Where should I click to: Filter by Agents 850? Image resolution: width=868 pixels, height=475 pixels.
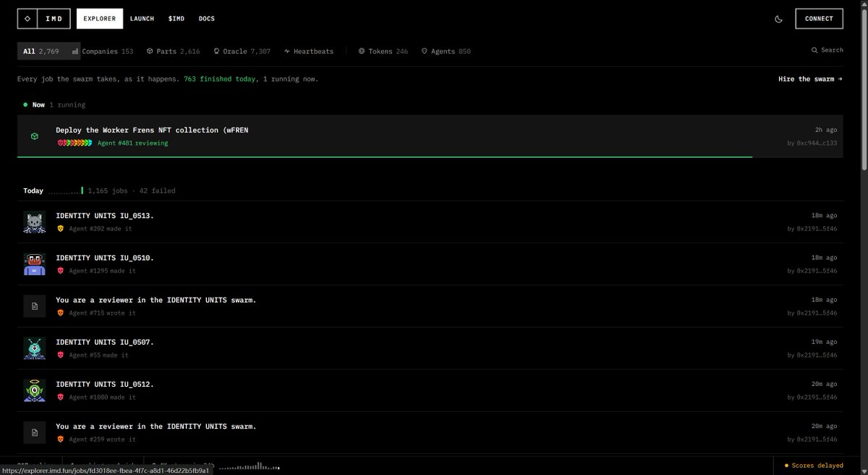446,51
